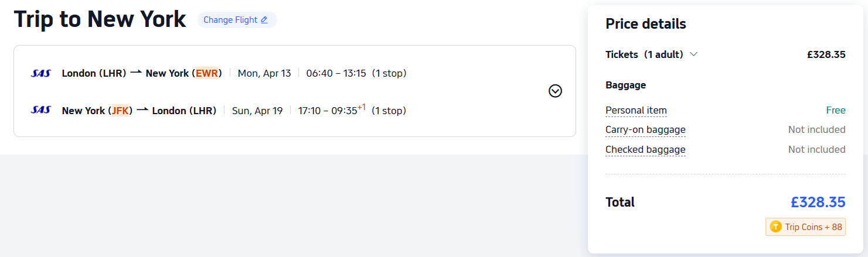Click the return flight's (1 stop) label
The width and height of the screenshot is (868, 257).
pyautogui.click(x=389, y=111)
